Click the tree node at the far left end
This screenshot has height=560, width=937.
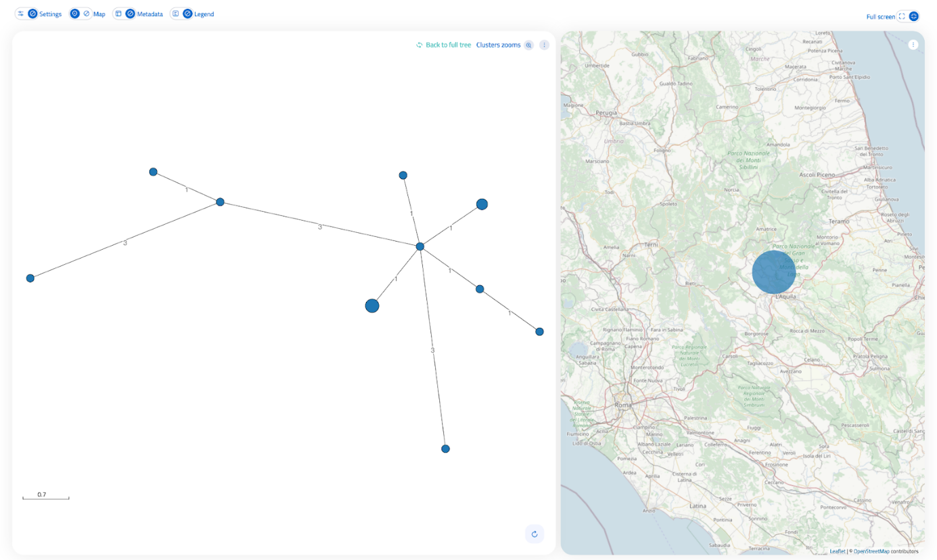click(x=30, y=278)
